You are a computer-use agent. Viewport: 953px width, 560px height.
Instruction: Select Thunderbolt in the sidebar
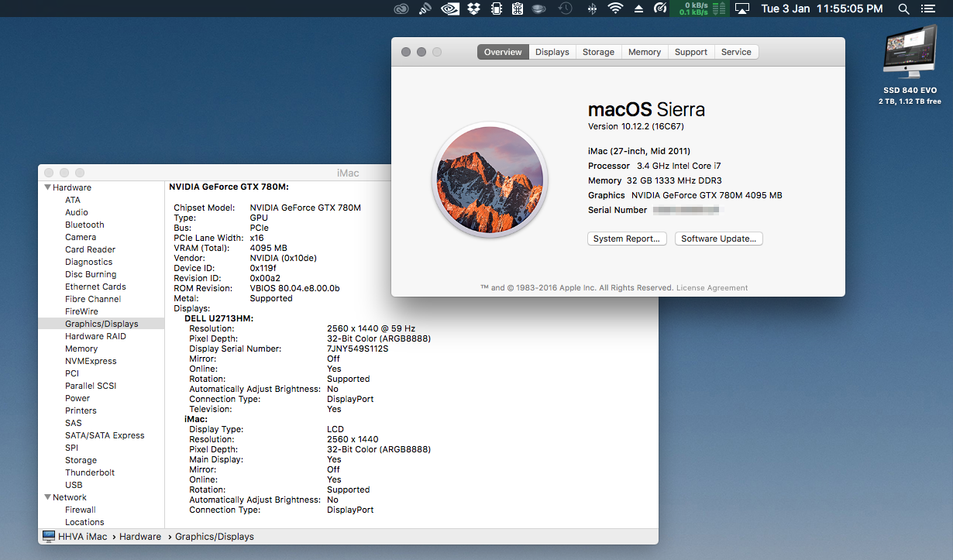point(90,472)
